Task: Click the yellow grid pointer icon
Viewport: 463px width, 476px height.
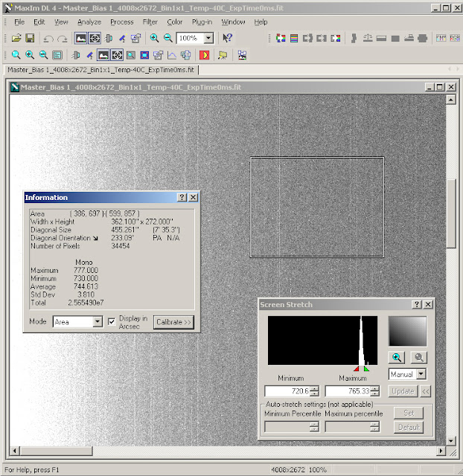Action: (x=223, y=55)
